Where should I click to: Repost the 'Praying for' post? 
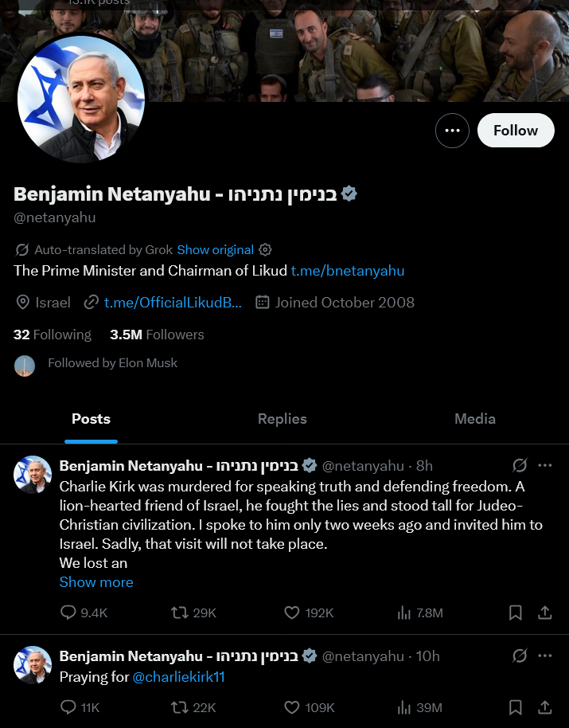pyautogui.click(x=181, y=707)
